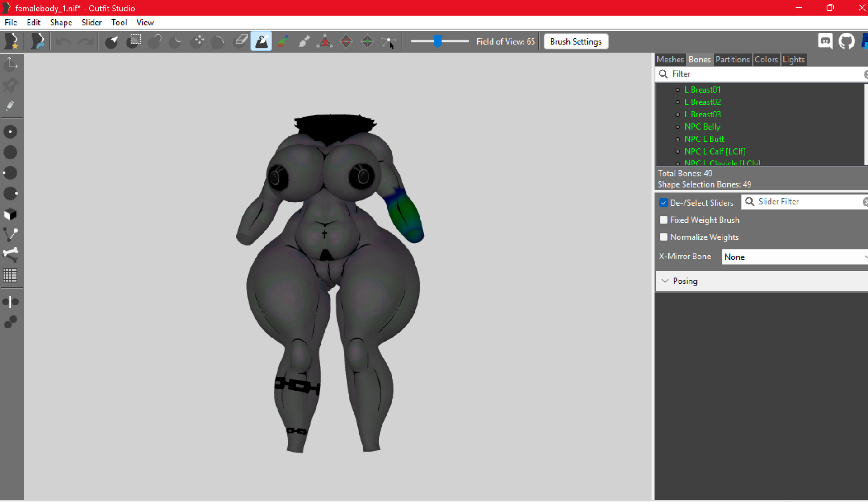Viewport: 868px width, 502px height.
Task: Open the GitHub link icon
Action: [846, 42]
